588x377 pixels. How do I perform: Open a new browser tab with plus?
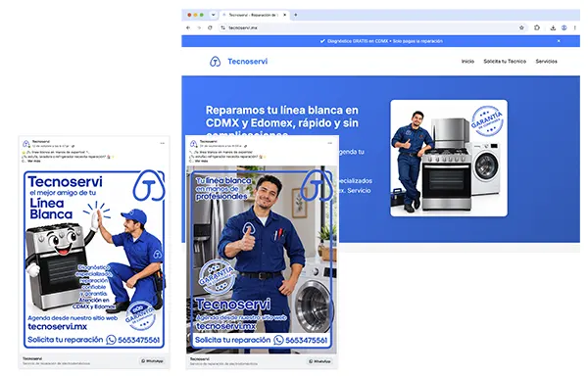pos(296,15)
